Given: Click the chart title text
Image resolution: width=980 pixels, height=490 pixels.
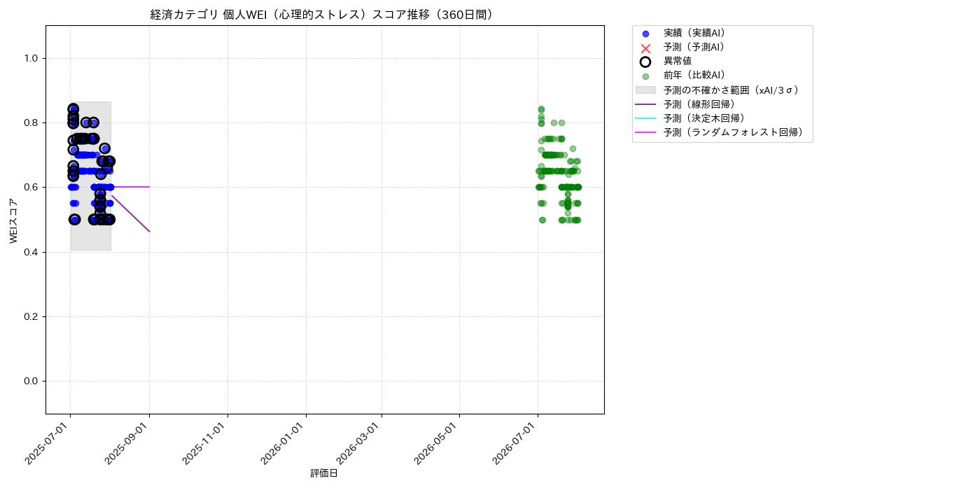Looking at the screenshot, I should coord(325,15).
